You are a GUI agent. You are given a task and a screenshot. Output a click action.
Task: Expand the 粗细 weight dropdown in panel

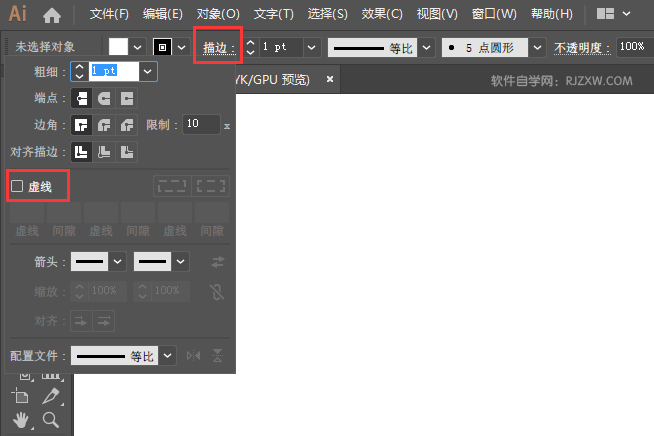coord(148,71)
